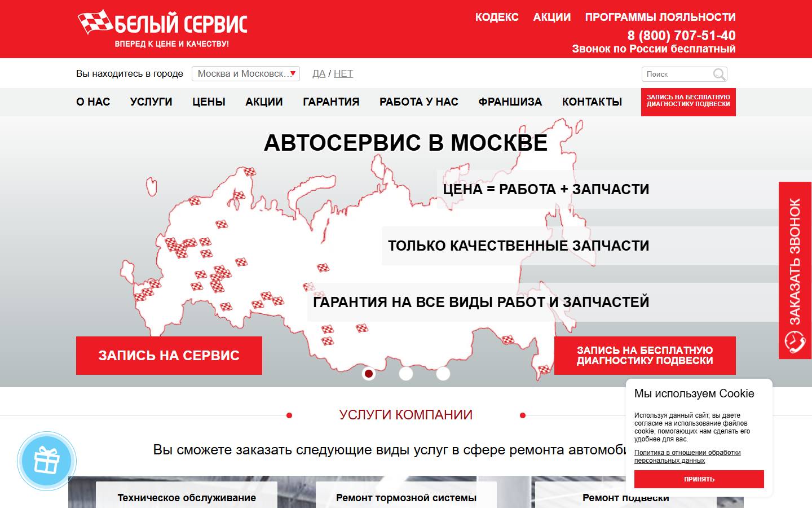Click the Запись на сервис button

pyautogui.click(x=169, y=356)
